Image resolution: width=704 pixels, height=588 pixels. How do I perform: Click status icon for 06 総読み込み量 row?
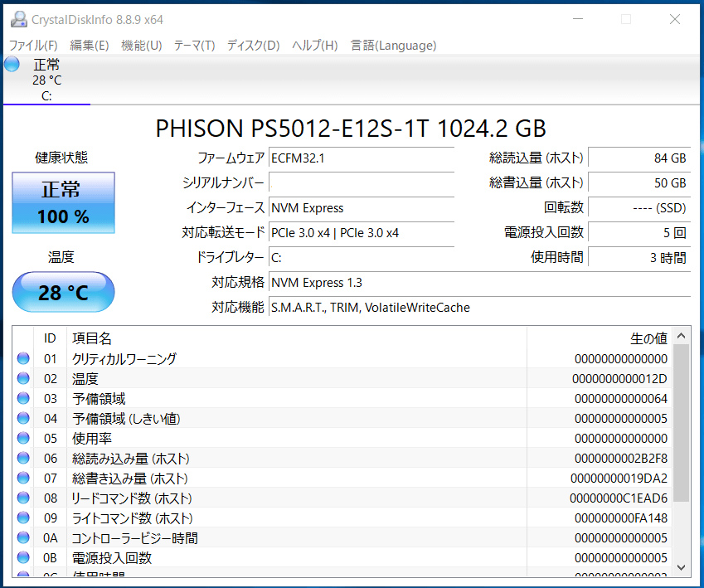pyautogui.click(x=23, y=458)
